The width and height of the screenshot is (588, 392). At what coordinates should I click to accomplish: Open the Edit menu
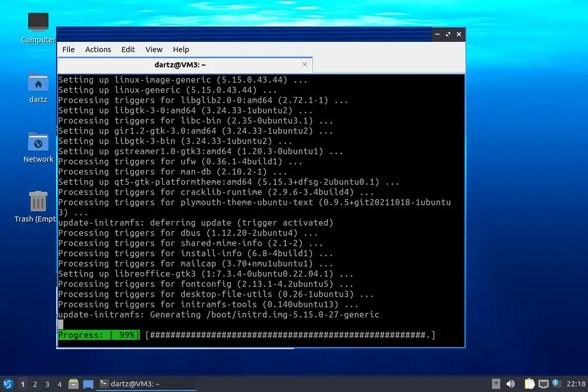coord(128,50)
